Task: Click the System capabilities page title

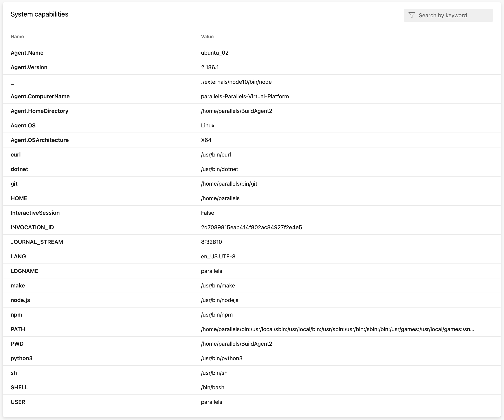Action: pyautogui.click(x=39, y=14)
